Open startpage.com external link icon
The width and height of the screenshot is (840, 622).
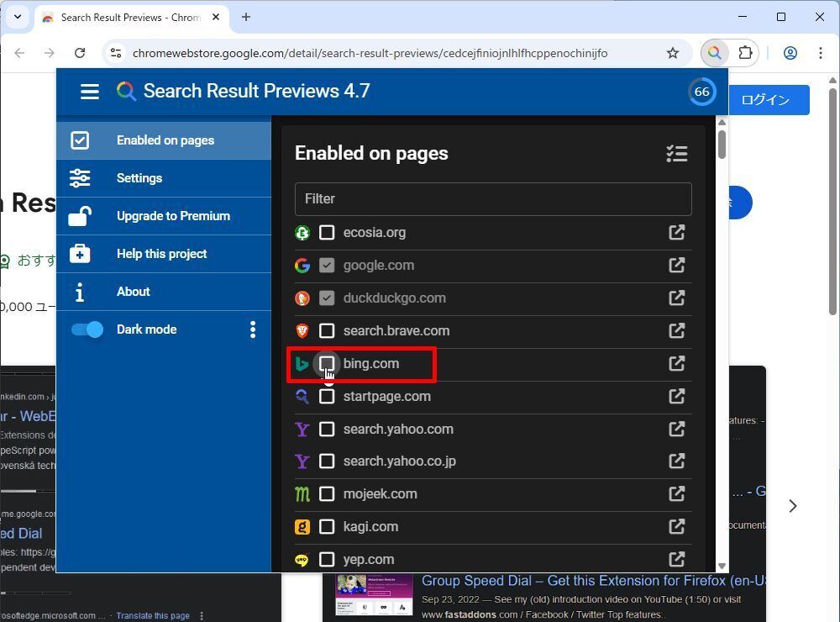coord(676,396)
